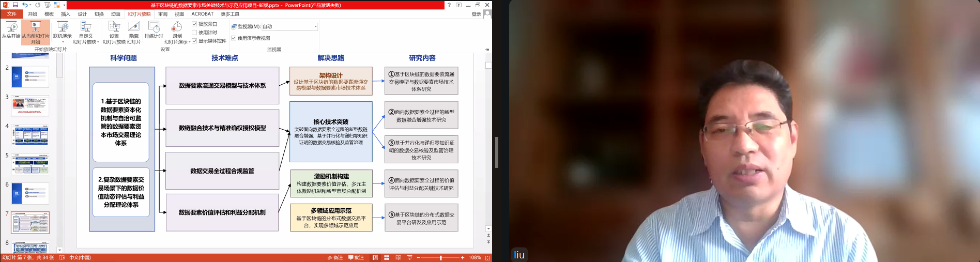Click 排练计时 rehearse timings icon
The image size is (980, 262).
(154, 27)
